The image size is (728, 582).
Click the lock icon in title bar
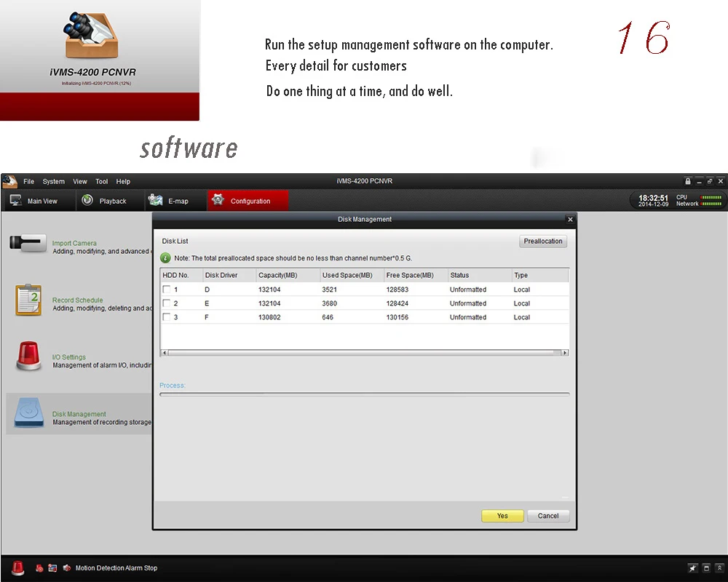pyautogui.click(x=688, y=181)
